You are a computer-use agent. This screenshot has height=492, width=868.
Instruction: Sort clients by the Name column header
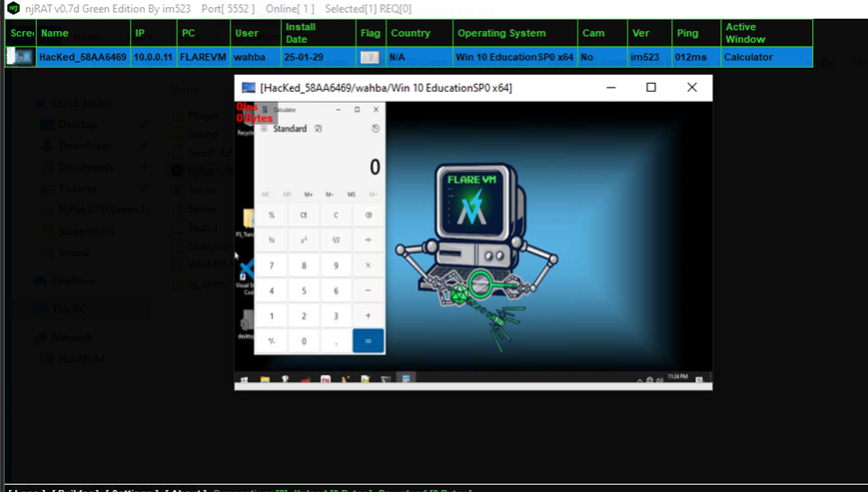click(x=83, y=33)
